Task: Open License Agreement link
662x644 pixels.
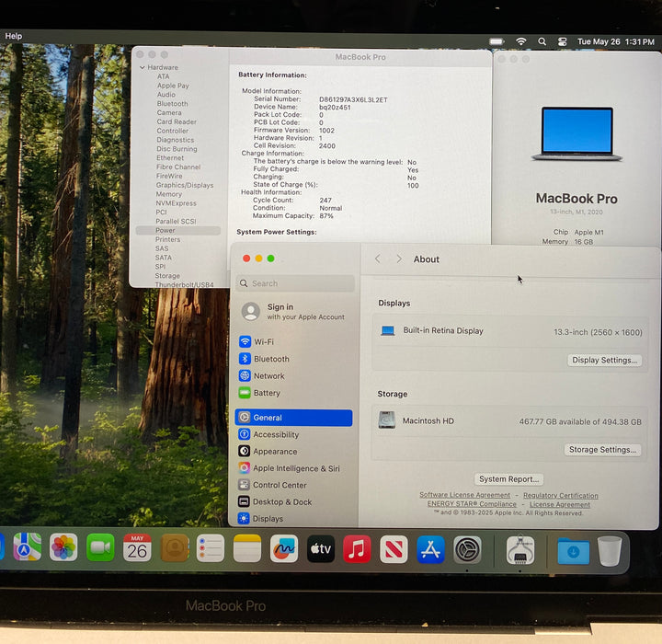Action: click(x=560, y=504)
